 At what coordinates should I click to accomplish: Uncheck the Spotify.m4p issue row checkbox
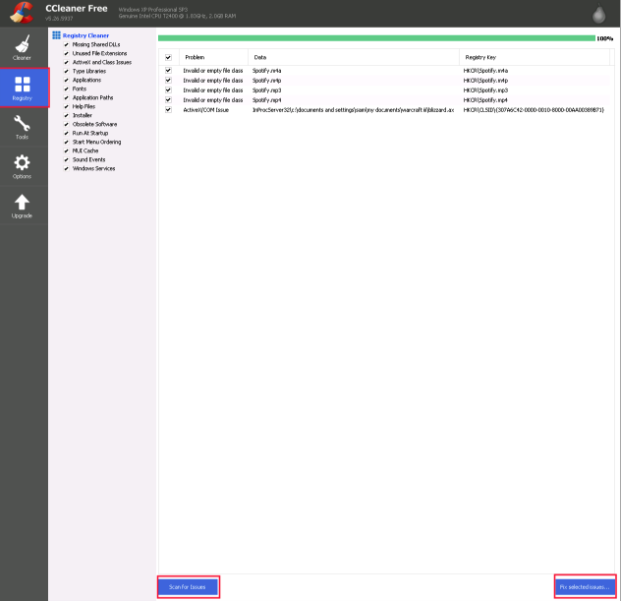[168, 81]
